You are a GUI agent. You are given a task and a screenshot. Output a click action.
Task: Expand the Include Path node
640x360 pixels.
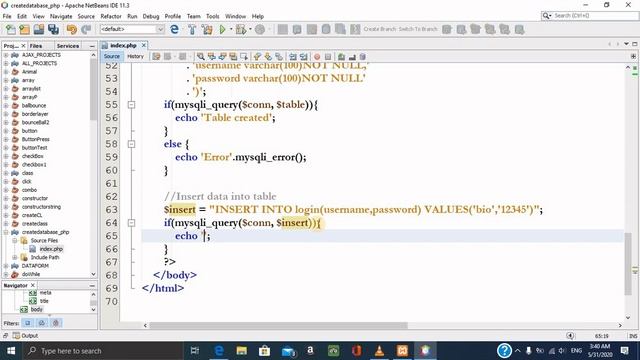[15, 258]
